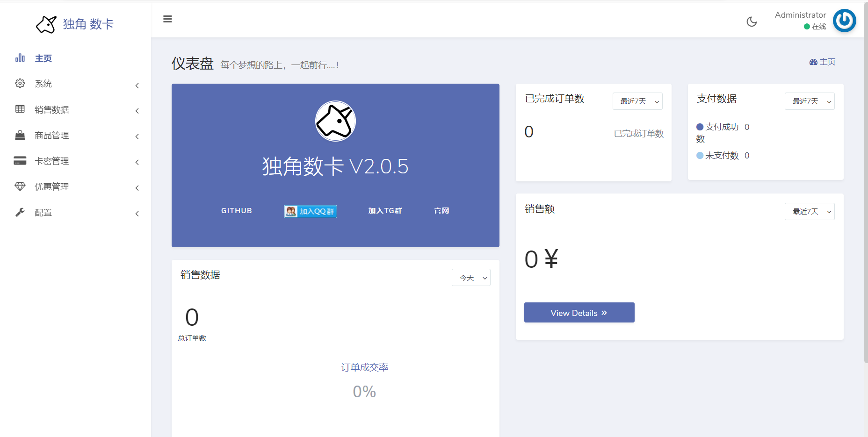
Task: Open the GITHUB link on the banner
Action: (x=236, y=210)
